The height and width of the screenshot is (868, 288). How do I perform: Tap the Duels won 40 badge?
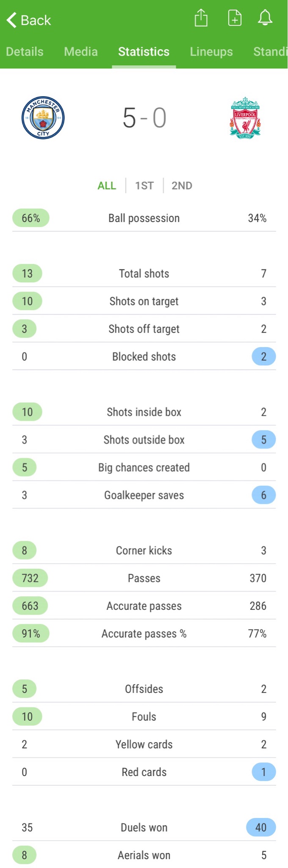(261, 827)
